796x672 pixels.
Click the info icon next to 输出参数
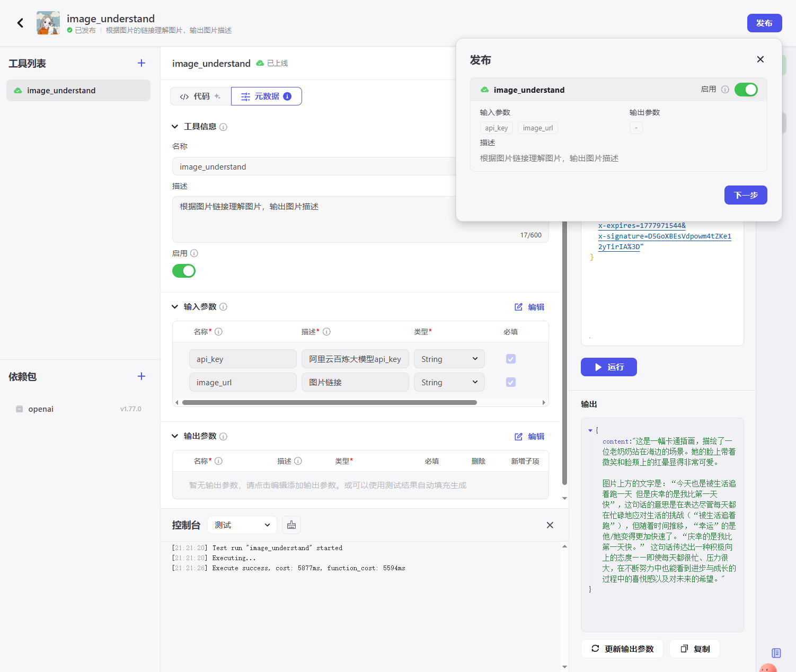223,436
